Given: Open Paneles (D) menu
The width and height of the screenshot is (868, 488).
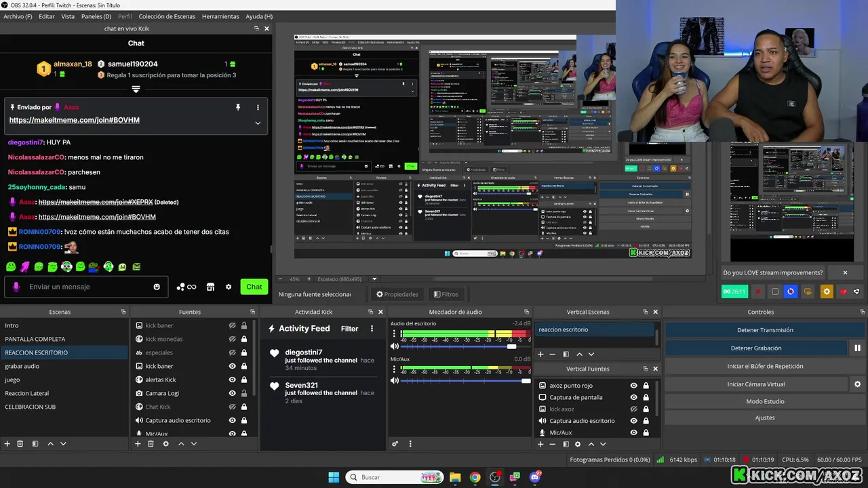Looking at the screenshot, I should [96, 16].
